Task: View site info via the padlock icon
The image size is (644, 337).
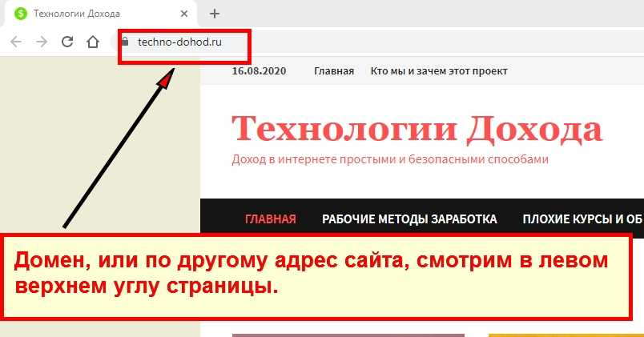Action: coord(124,42)
